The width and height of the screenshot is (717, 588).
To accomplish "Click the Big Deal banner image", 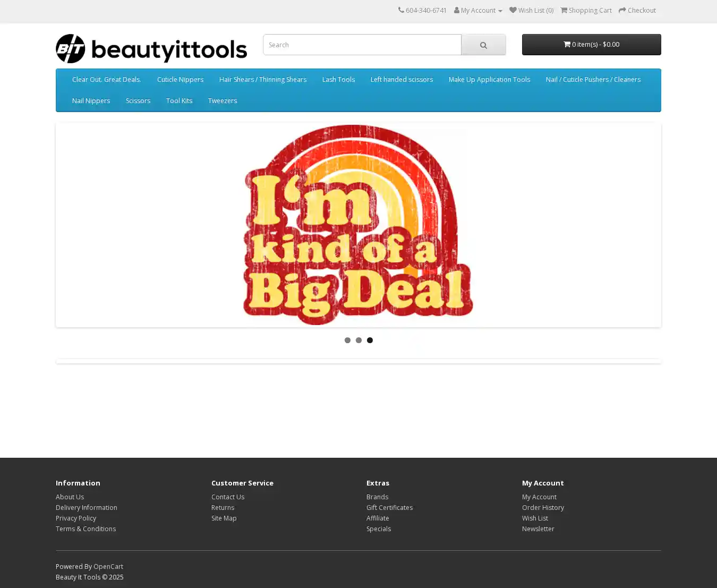I will pyautogui.click(x=358, y=225).
